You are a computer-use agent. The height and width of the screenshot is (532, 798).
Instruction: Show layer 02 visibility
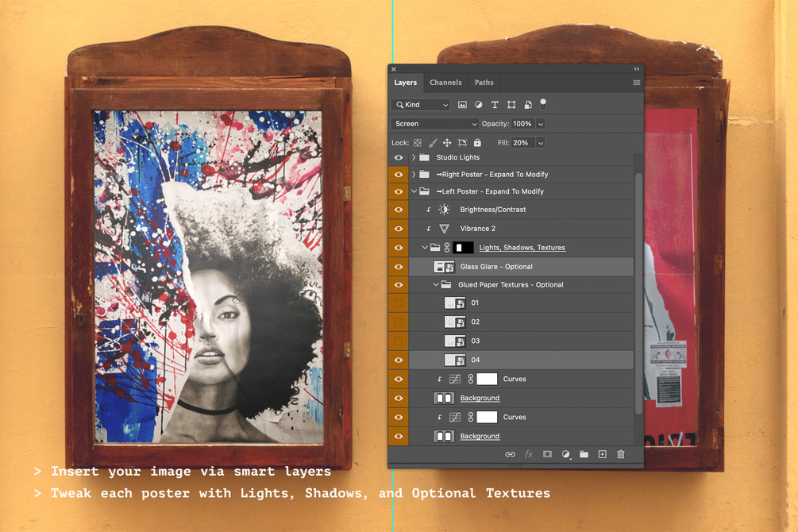coord(399,322)
